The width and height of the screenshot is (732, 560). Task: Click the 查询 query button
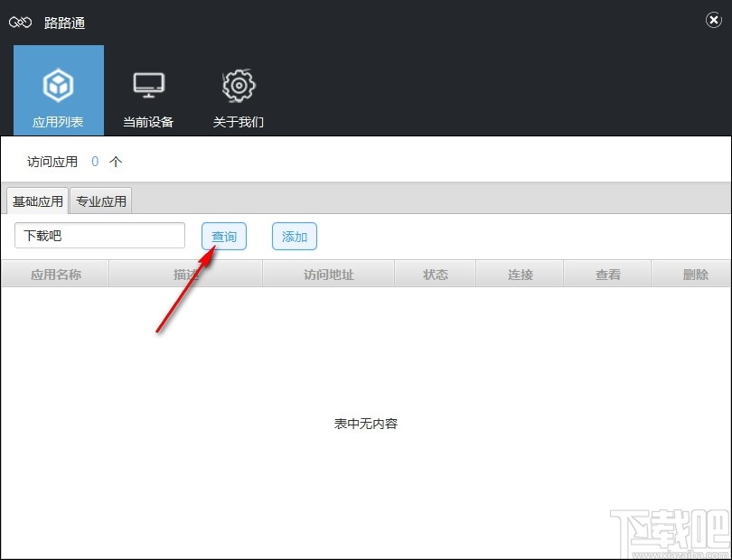pyautogui.click(x=223, y=236)
